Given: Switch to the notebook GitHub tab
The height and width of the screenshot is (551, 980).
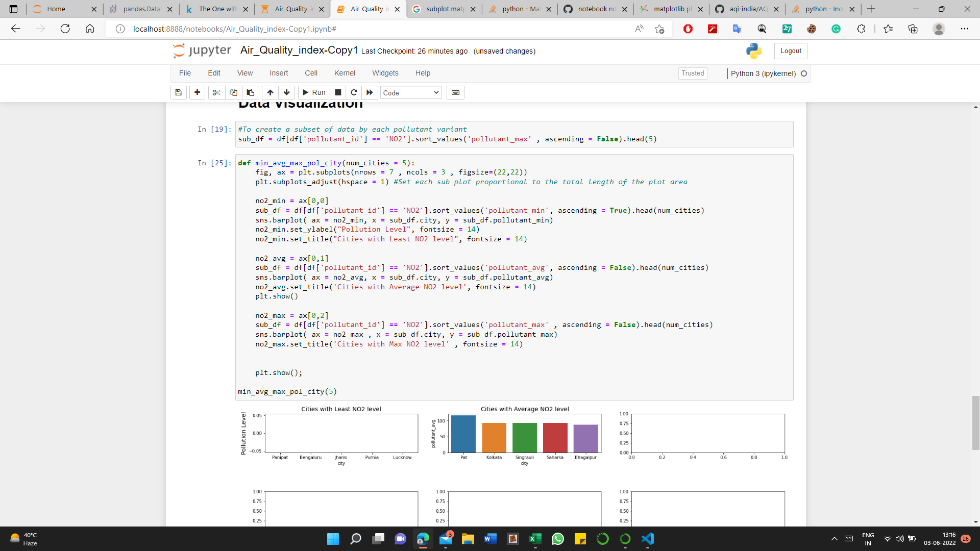Looking at the screenshot, I should click(595, 9).
